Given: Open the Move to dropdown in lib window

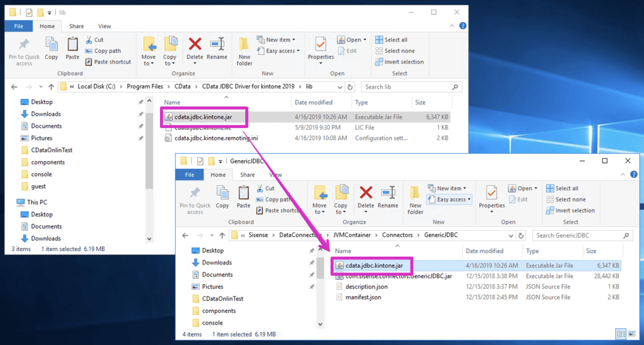Looking at the screenshot, I should pos(149,60).
